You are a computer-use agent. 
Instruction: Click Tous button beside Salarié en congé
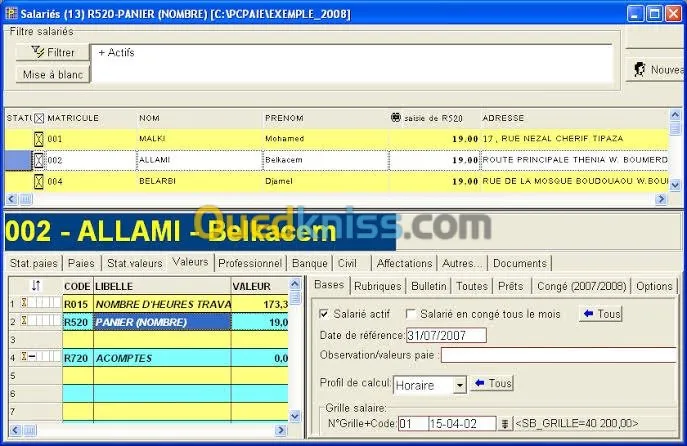tap(600, 314)
